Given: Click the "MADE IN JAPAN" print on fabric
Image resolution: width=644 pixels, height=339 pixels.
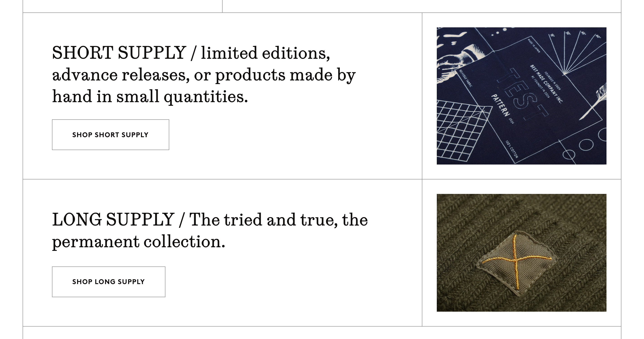Looking at the screenshot, I should 534,45.
